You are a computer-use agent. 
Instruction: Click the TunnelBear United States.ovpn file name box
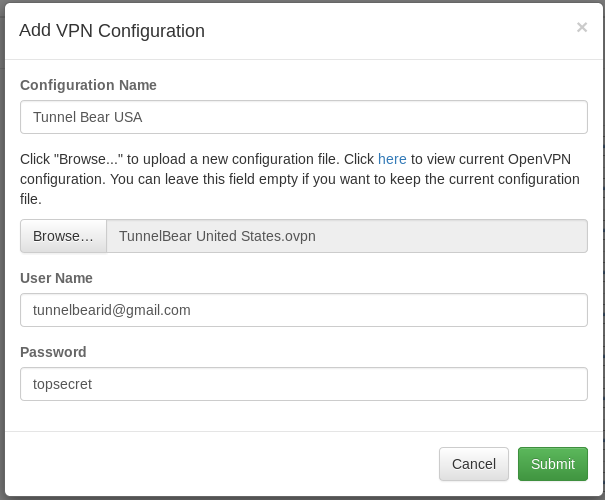click(346, 237)
